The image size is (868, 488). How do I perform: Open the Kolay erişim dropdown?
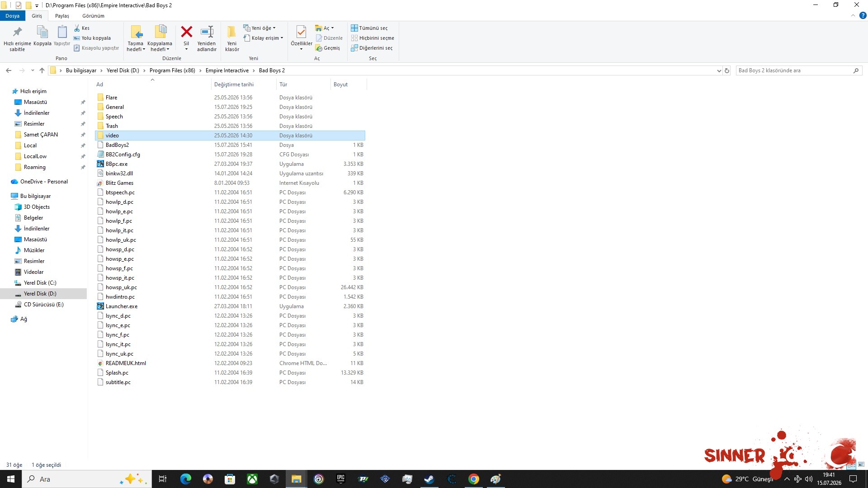coord(263,38)
